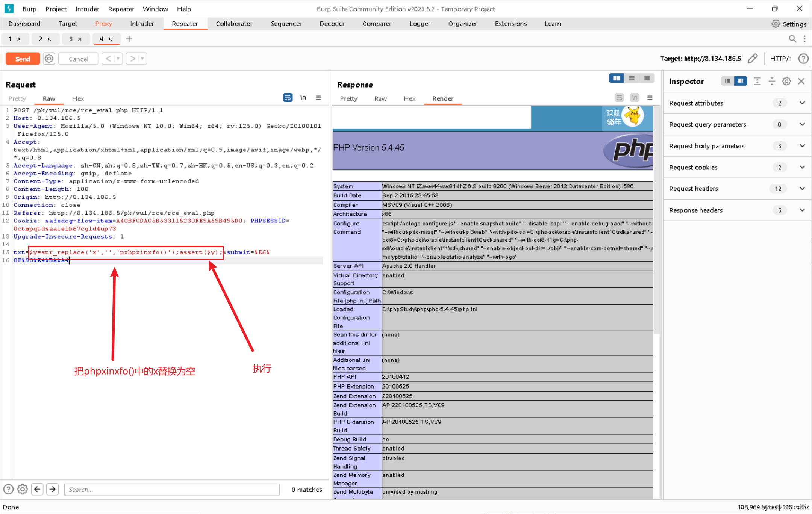This screenshot has width=812, height=514.
Task: Open the history forward dropdown arrow
Action: coord(142,59)
